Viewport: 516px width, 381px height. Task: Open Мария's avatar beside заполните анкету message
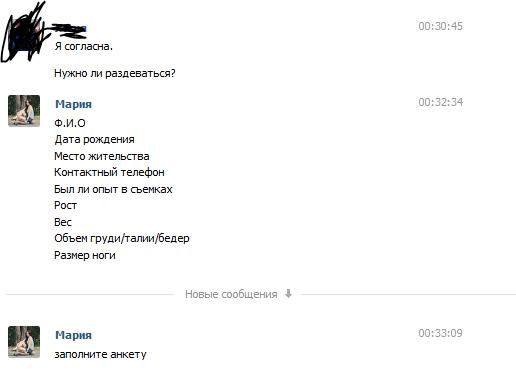coord(24,342)
